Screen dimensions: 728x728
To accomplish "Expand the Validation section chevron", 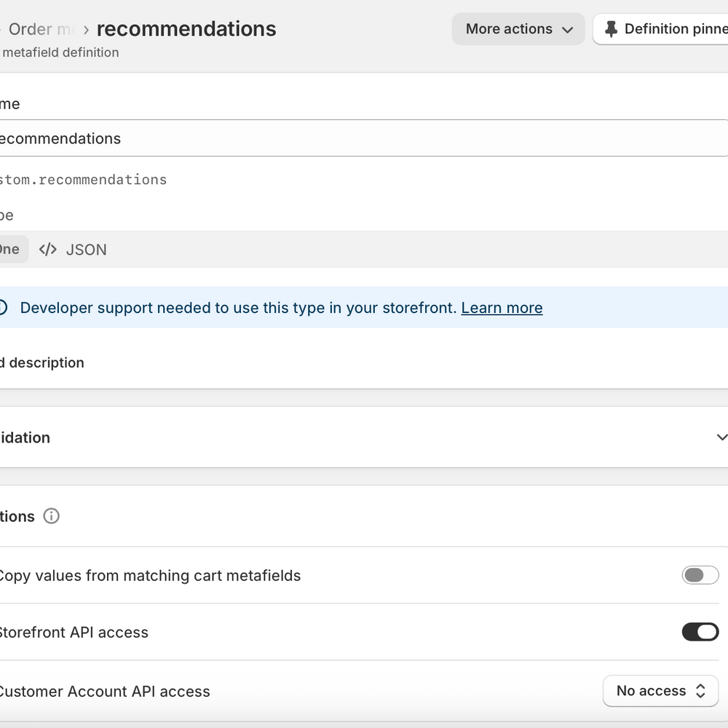I will 722,438.
